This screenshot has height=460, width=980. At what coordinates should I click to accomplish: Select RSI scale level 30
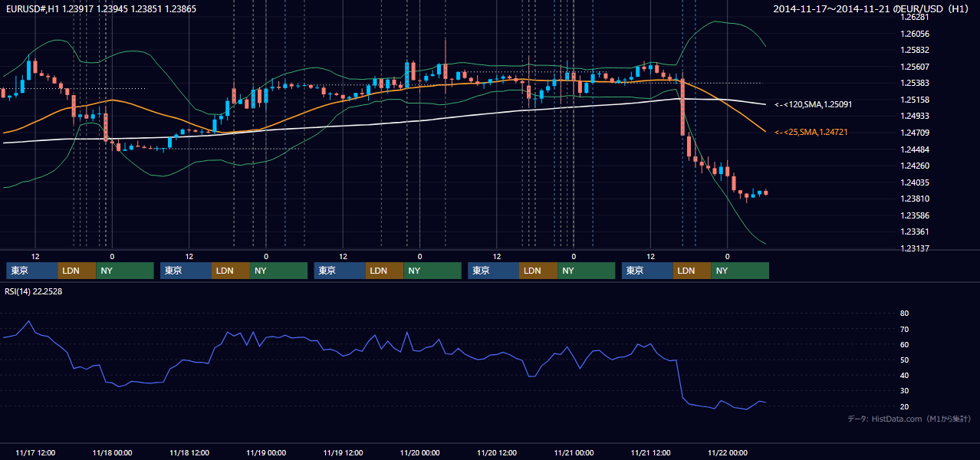click(904, 390)
